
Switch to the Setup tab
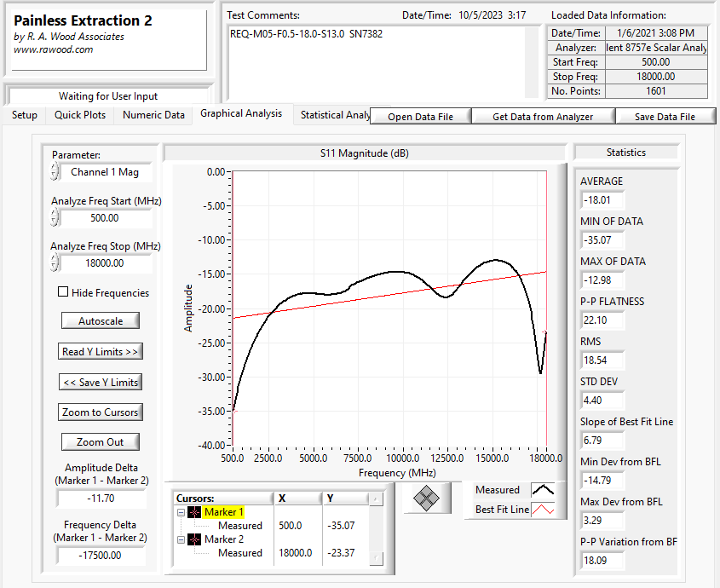click(25, 115)
